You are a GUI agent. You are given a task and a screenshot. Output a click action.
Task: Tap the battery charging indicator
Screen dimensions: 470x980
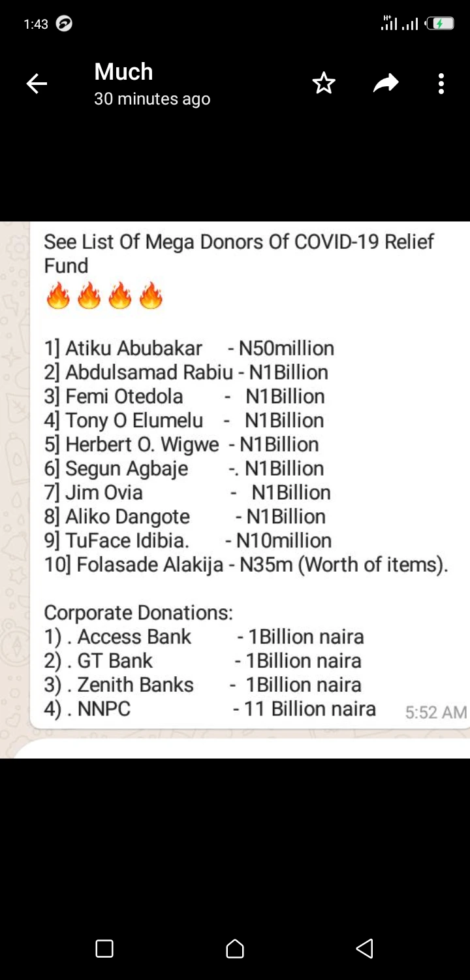click(x=440, y=24)
